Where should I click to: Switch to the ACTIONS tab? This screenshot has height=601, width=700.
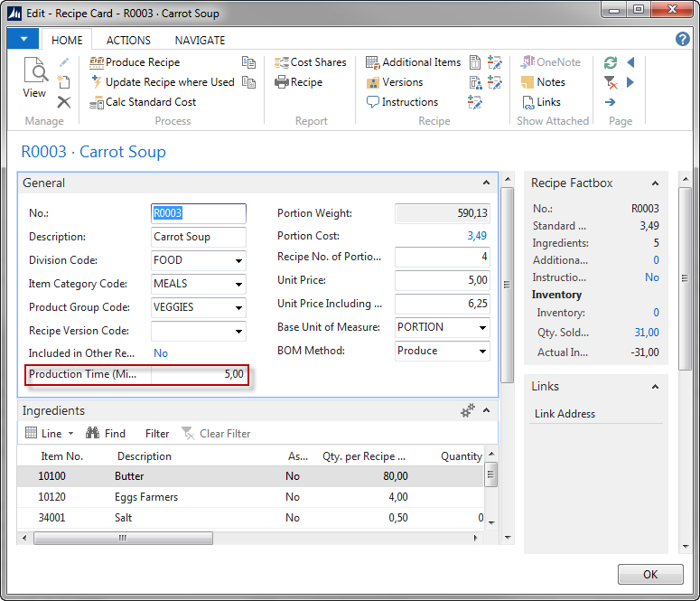click(128, 41)
